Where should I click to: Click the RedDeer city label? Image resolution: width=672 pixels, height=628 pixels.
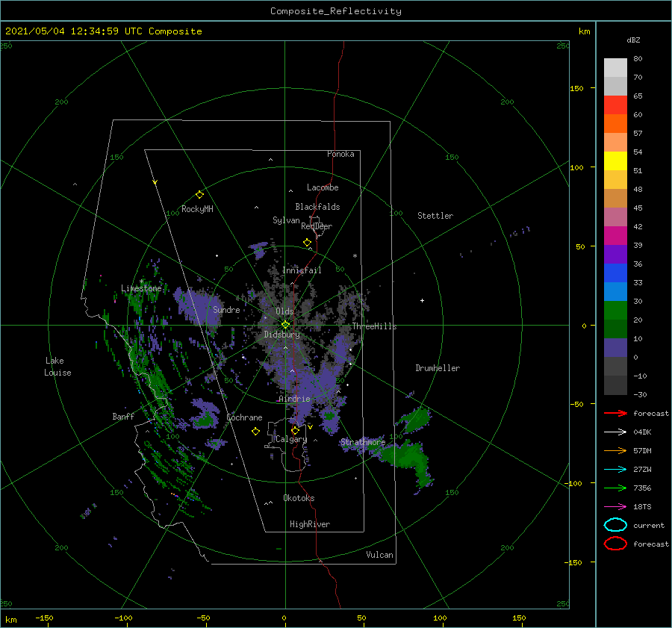point(317,226)
